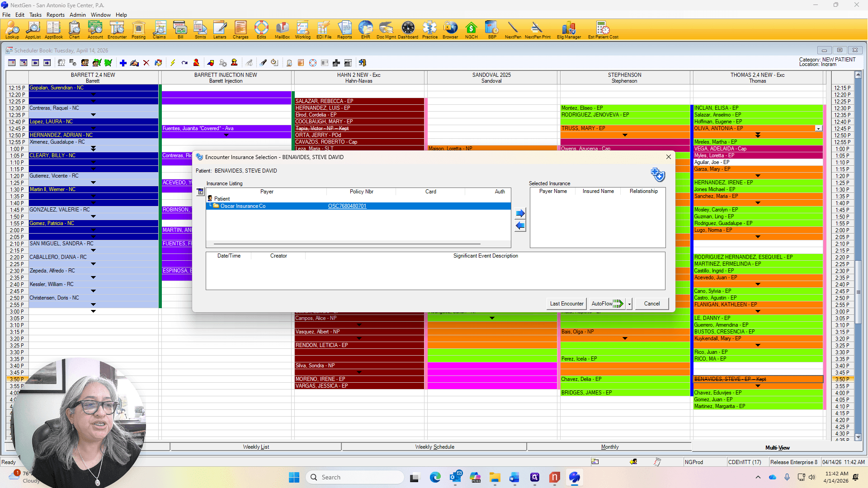868x488 pixels.
Task: Click right arrow to select insurance
Action: tap(520, 213)
